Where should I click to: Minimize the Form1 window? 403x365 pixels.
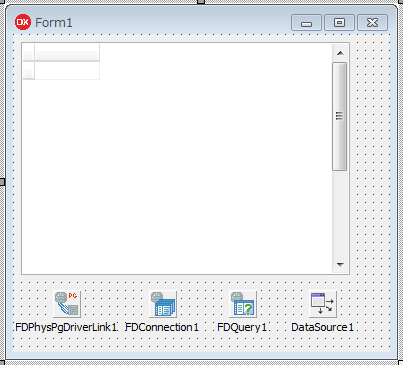pyautogui.click(x=306, y=23)
